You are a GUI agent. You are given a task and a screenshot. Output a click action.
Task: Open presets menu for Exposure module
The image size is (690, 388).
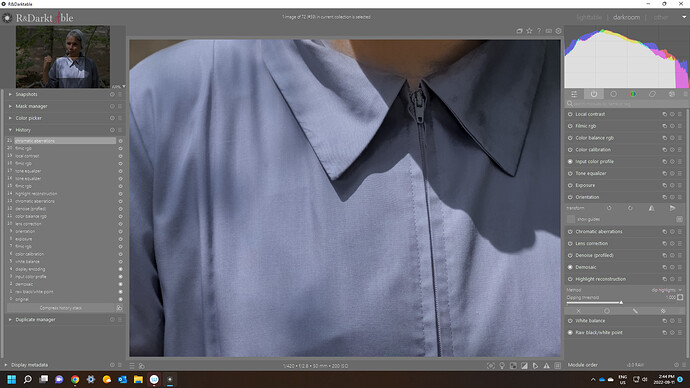pyautogui.click(x=680, y=186)
